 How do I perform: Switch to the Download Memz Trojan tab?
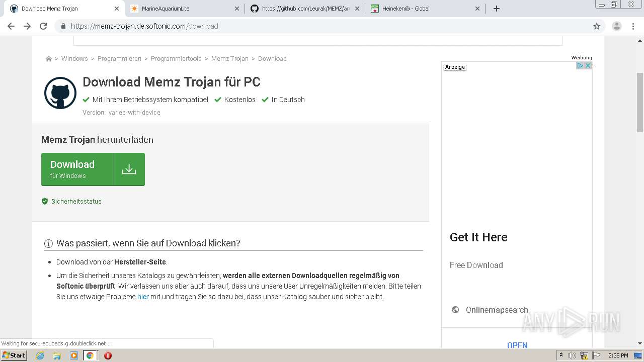tap(64, 9)
